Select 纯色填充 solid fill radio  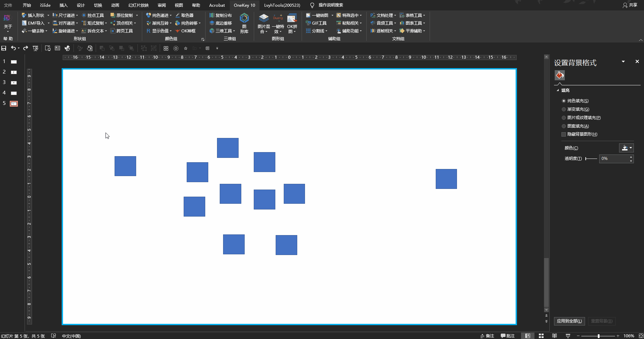(564, 101)
